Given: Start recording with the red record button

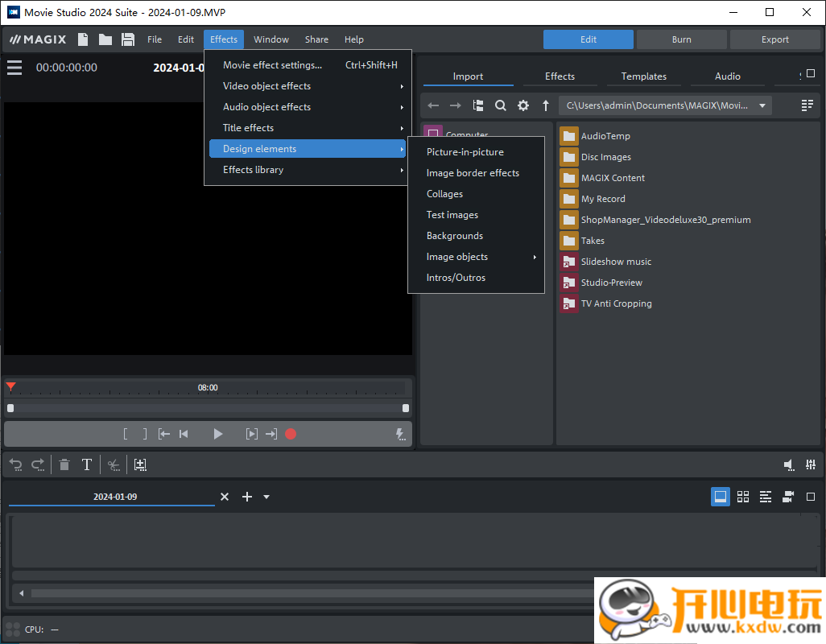Looking at the screenshot, I should (x=291, y=434).
